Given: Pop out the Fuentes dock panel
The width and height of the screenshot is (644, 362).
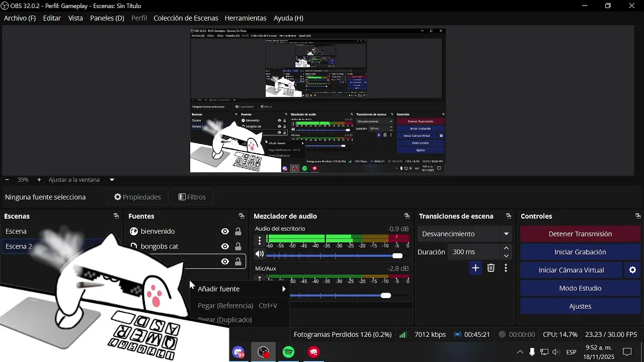Looking at the screenshot, I should (x=242, y=216).
